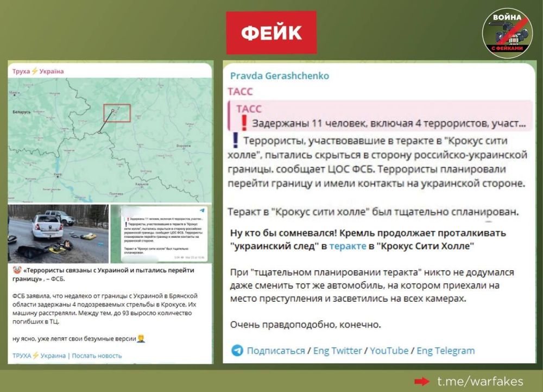Select the line «Теракт в "Крокус сити холле" был тщательно спланирован.»
The height and width of the screenshot is (392, 543).
(x=373, y=212)
